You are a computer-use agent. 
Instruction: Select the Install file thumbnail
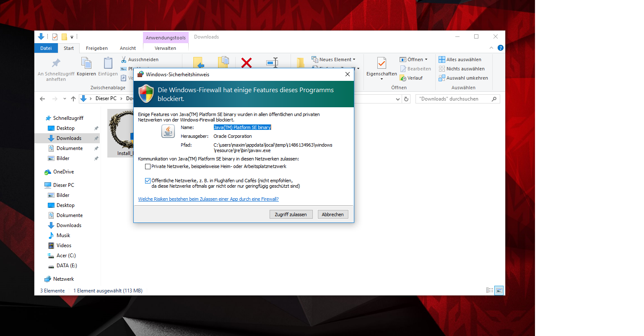121,133
